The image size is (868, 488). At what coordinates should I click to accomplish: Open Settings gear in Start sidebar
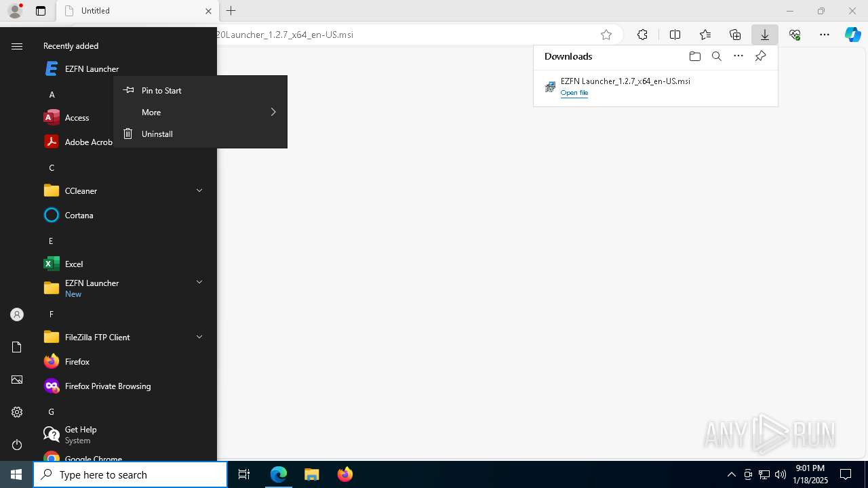[x=17, y=412]
